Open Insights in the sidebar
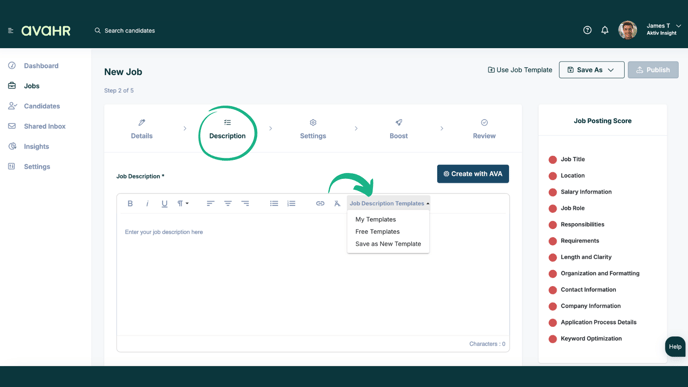 click(36, 147)
